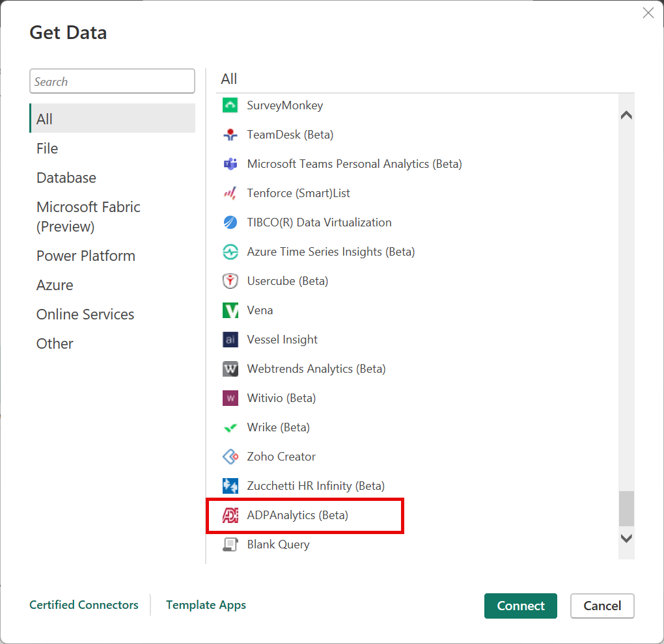Click the Tenforce (Smart)List icon

230,193
